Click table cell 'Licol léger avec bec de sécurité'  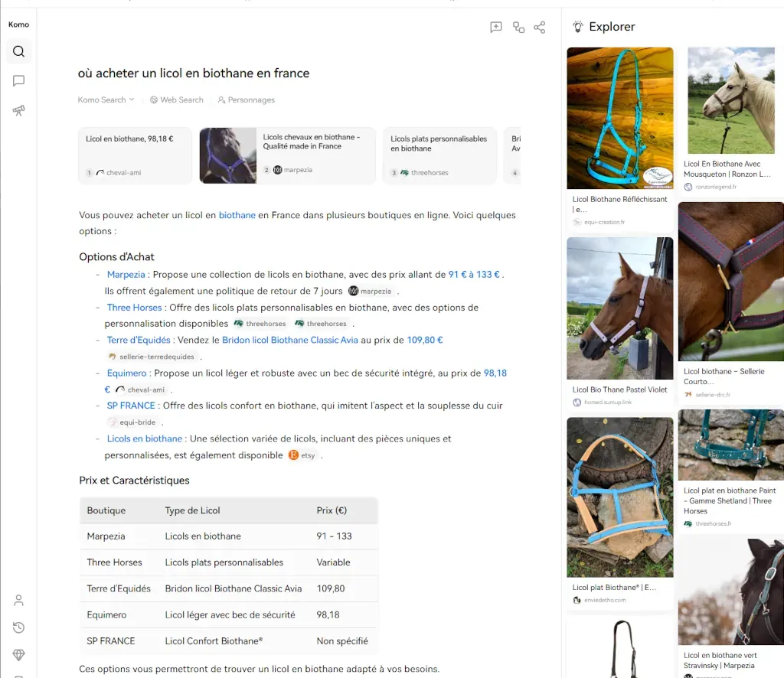click(230, 615)
